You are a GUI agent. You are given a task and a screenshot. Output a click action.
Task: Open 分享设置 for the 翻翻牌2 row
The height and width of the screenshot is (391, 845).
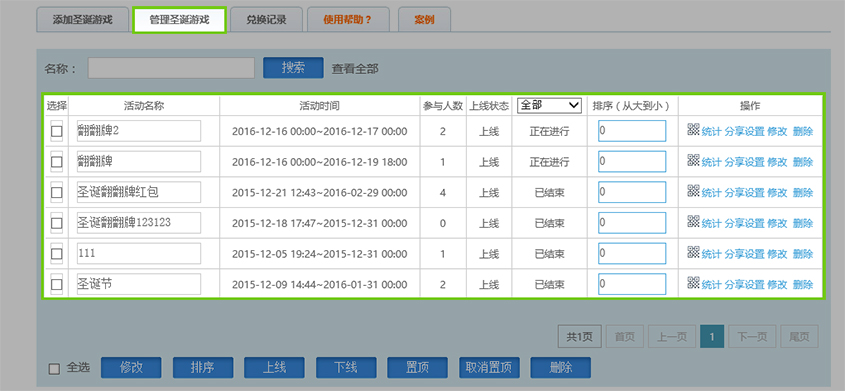coord(744,131)
